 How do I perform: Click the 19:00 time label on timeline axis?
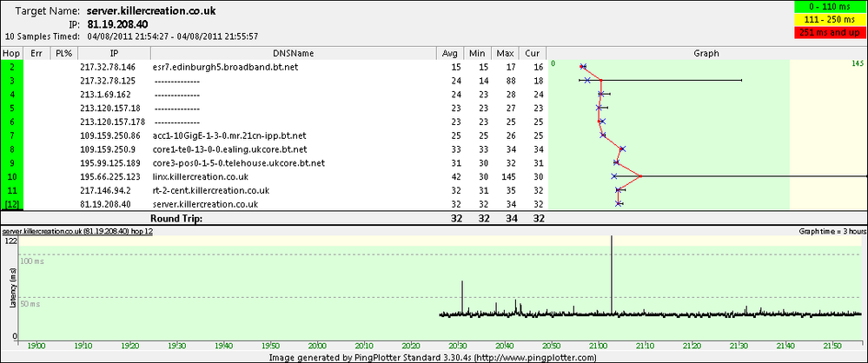[x=37, y=346]
